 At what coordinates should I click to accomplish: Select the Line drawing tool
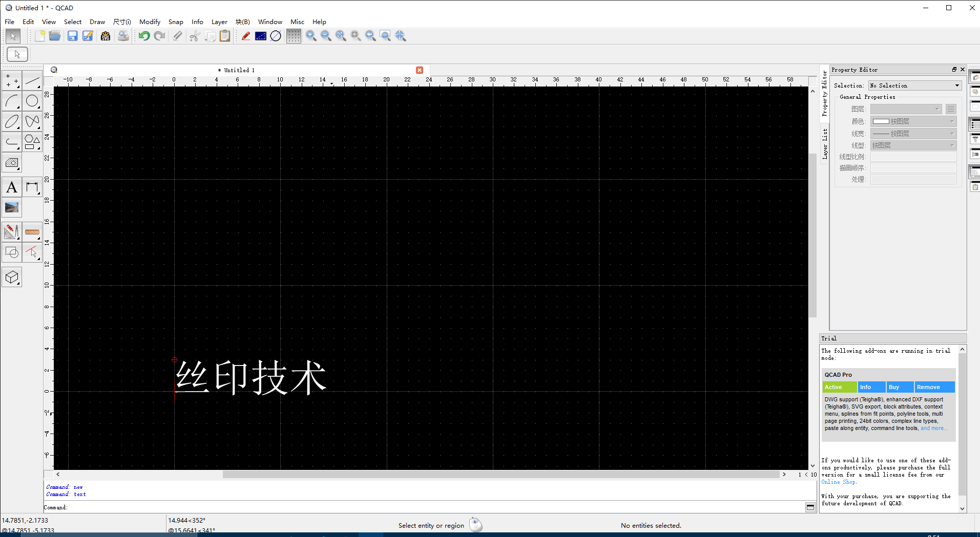[32, 81]
